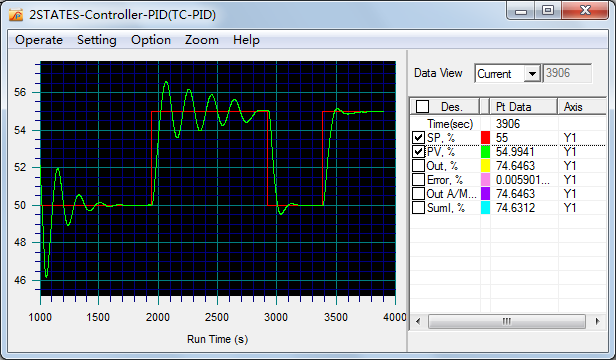
Task: Click the red SP color swatch
Action: pyautogui.click(x=486, y=138)
